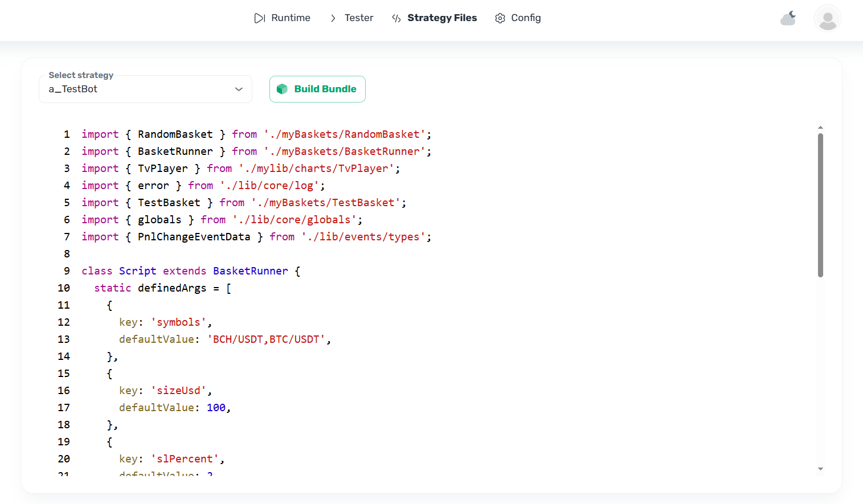Click the green cube icon in Build Bundle
The width and height of the screenshot is (863, 504).
point(282,89)
